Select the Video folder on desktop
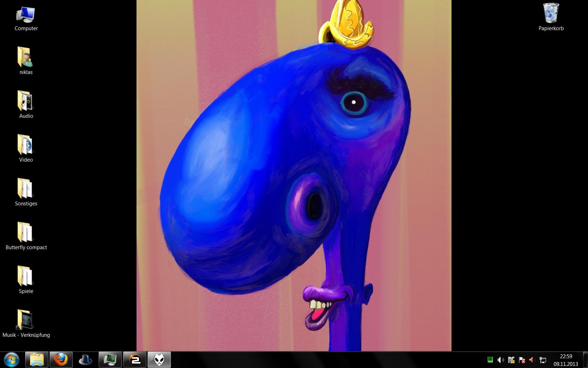Screen dimensions: 588x368 26,149
